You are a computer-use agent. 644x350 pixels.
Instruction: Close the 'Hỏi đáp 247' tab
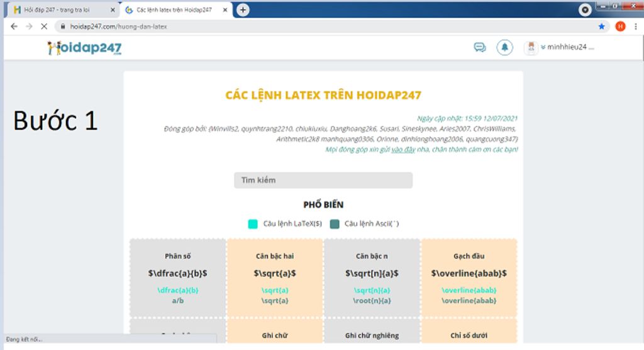click(113, 10)
